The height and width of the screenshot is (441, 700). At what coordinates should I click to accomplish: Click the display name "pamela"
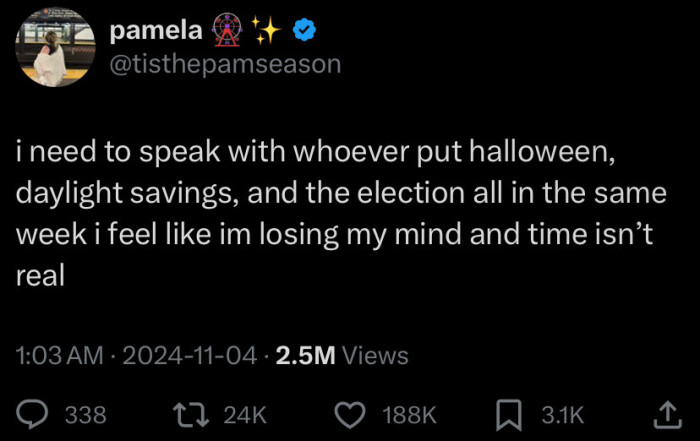pos(156,32)
